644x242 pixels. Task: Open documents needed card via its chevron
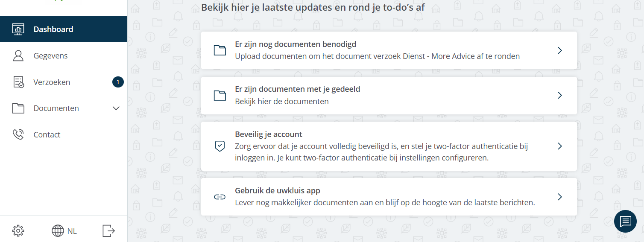pos(560,50)
